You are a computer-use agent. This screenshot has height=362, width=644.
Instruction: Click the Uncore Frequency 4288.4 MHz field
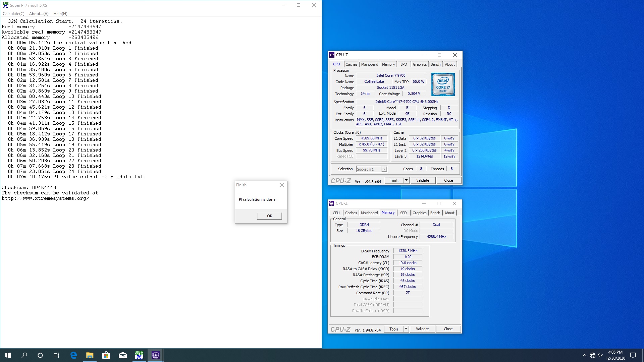pyautogui.click(x=436, y=237)
